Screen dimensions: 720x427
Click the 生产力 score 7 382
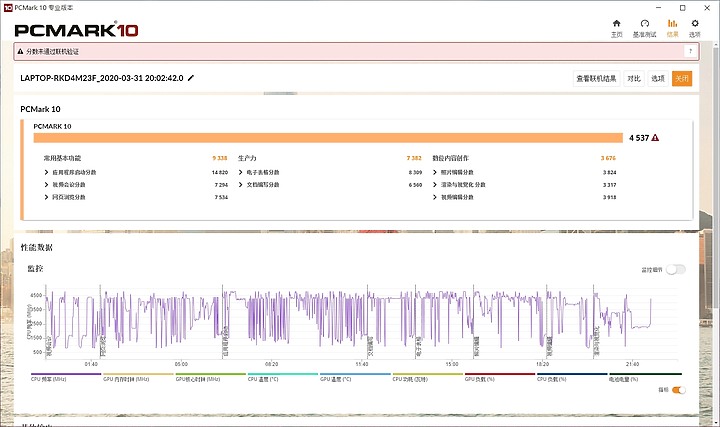tap(414, 158)
